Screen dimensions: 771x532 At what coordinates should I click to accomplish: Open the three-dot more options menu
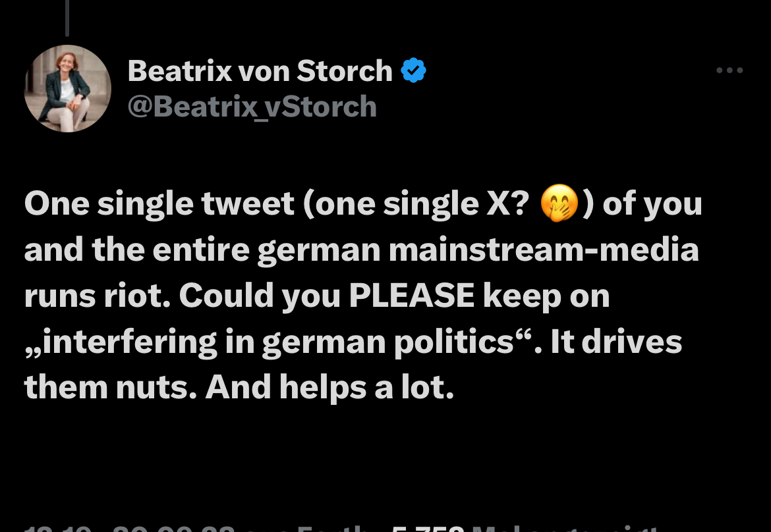tap(729, 70)
